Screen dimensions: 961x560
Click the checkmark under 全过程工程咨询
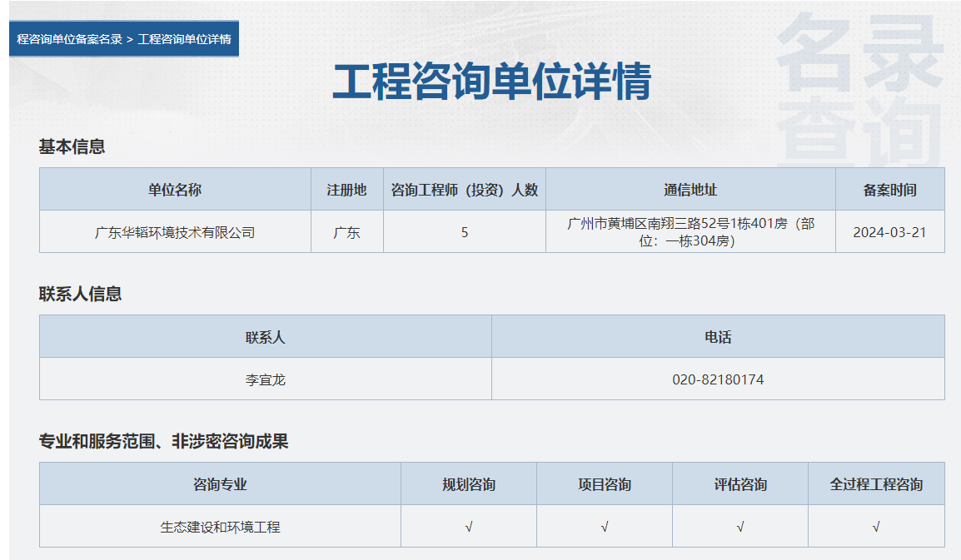(x=876, y=527)
